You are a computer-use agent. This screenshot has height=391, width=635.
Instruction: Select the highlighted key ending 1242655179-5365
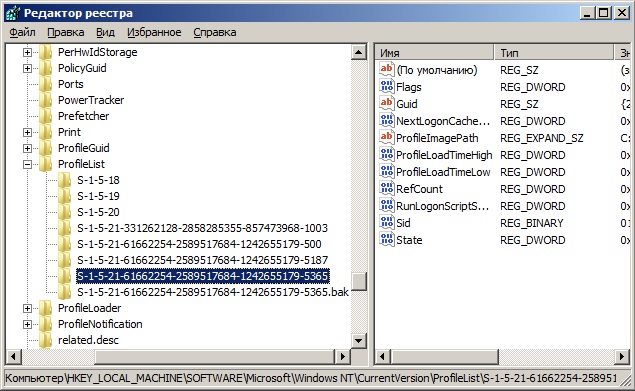coord(202,276)
